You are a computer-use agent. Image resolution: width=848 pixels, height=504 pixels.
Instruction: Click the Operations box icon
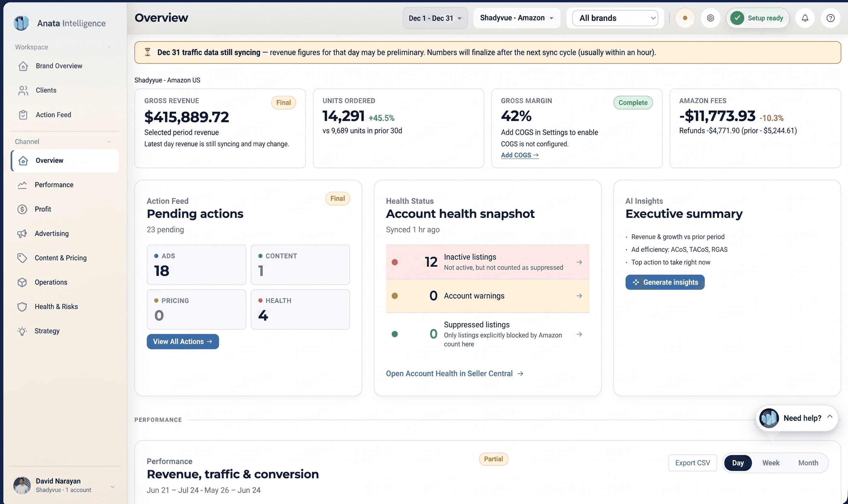(x=22, y=282)
